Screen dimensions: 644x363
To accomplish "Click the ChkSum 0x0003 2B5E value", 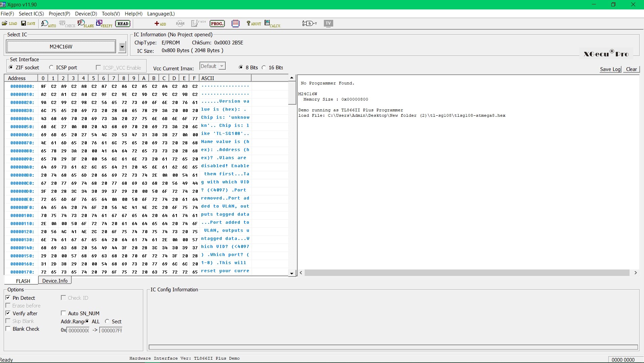I will tap(229, 43).
